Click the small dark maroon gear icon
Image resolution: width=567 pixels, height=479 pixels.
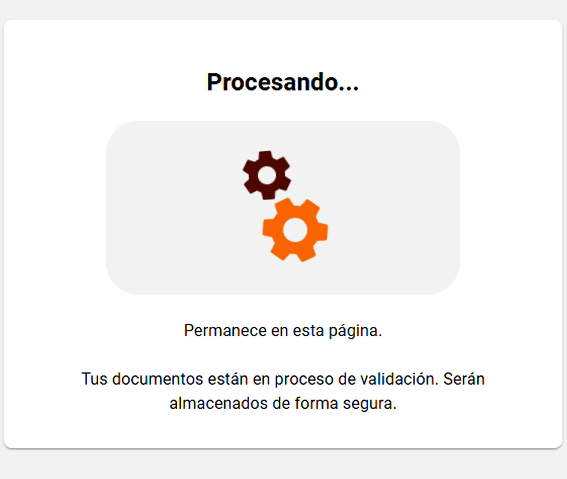267,175
